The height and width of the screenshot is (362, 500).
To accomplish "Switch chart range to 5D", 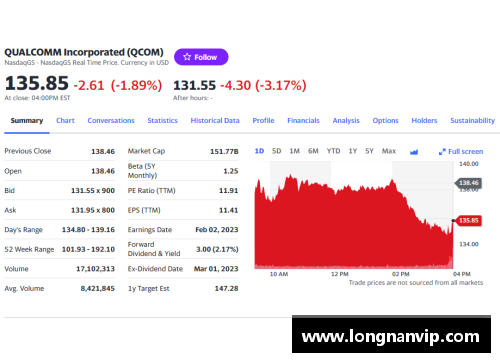I will 276,151.
